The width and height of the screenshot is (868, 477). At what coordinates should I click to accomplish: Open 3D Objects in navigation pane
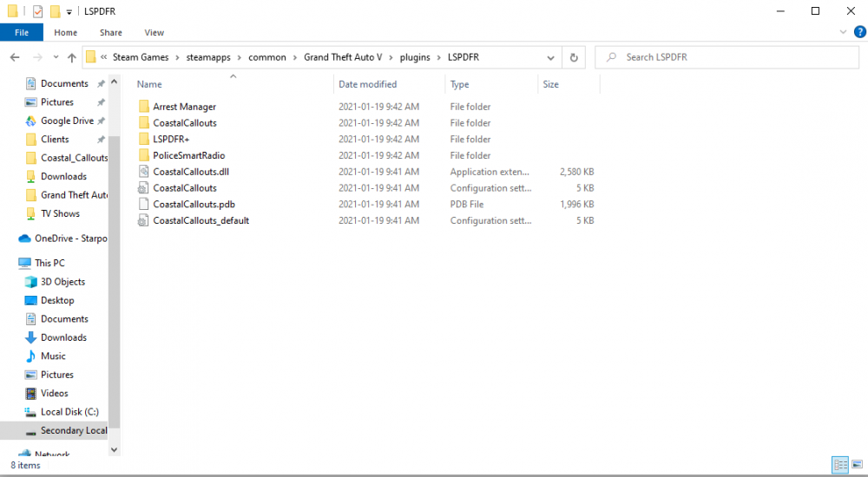click(x=55, y=282)
